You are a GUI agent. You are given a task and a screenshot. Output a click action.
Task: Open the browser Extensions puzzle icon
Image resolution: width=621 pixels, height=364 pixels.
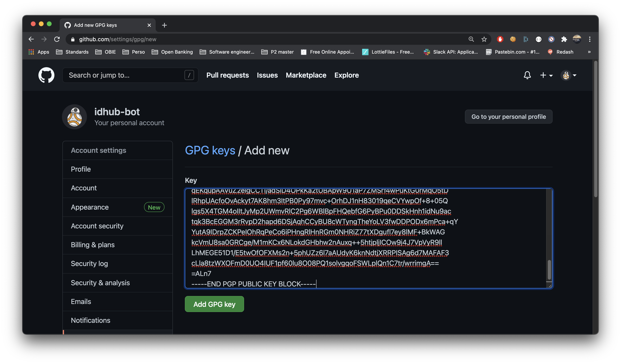[564, 39]
